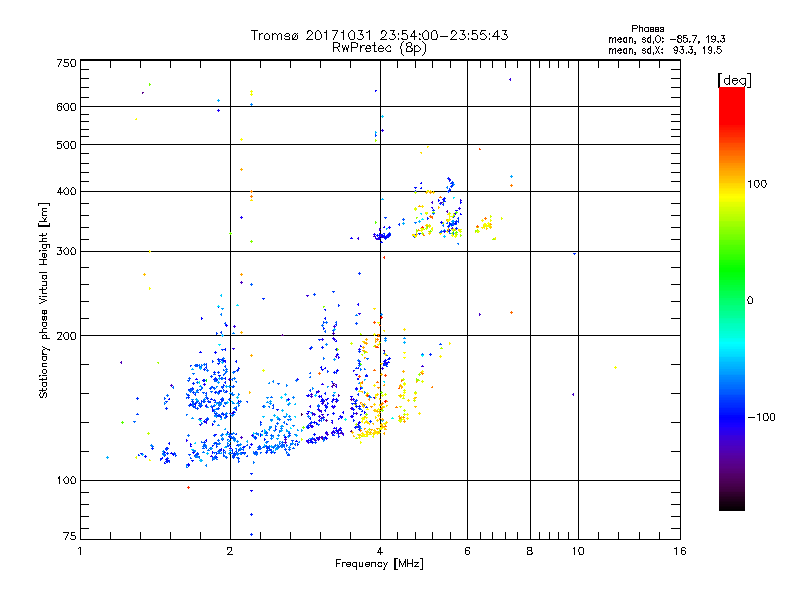Click the plot title 'Tromsø 20171031 23:54:00-23:55:43'
Image resolution: width=800 pixels, height=600 pixels.
(379, 35)
